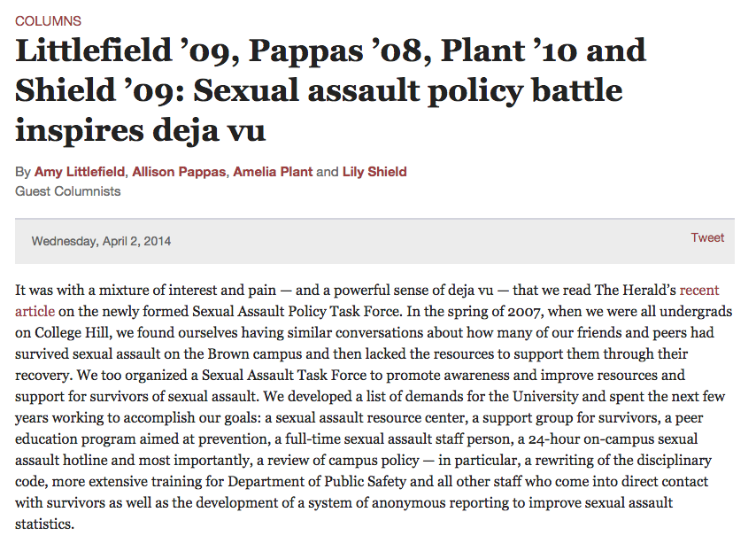Click the sexual assault policy headline

pos(330,90)
